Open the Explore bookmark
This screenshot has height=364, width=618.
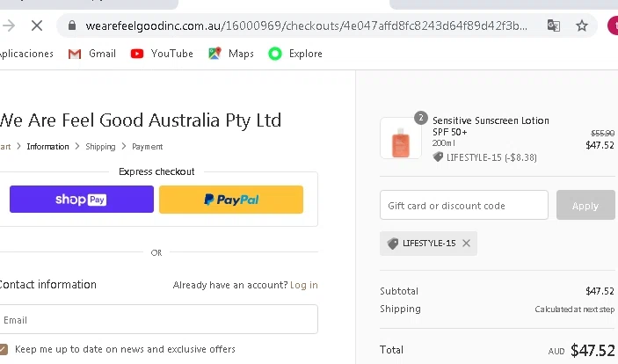295,54
